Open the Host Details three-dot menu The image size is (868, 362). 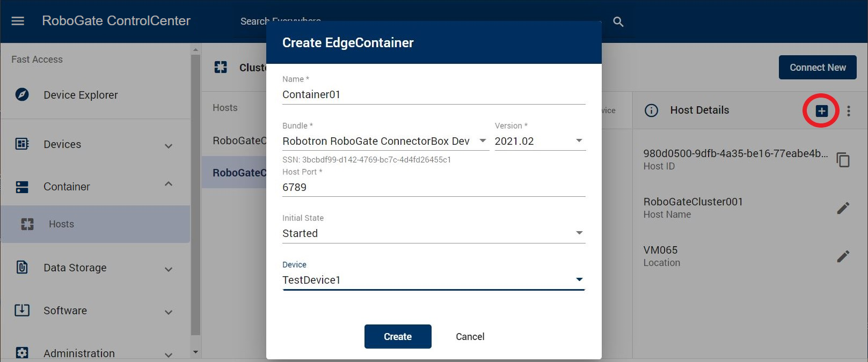(849, 110)
